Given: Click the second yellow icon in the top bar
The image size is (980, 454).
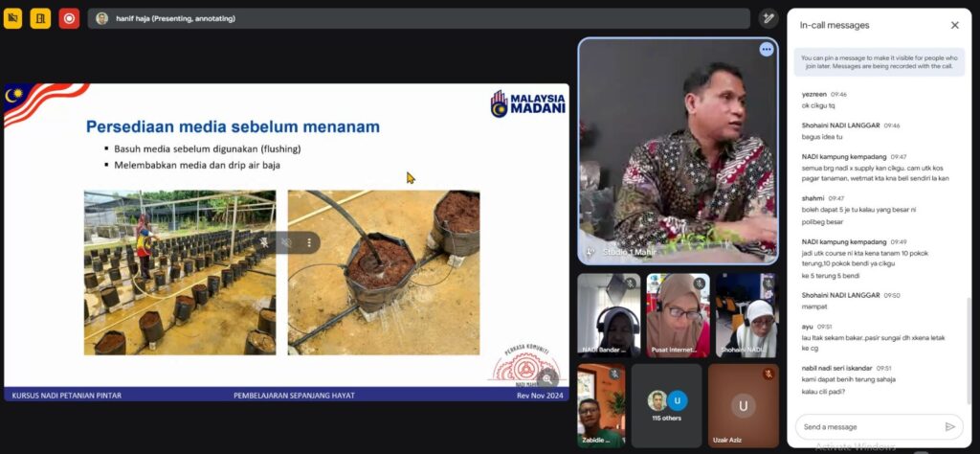Looking at the screenshot, I should tap(40, 18).
